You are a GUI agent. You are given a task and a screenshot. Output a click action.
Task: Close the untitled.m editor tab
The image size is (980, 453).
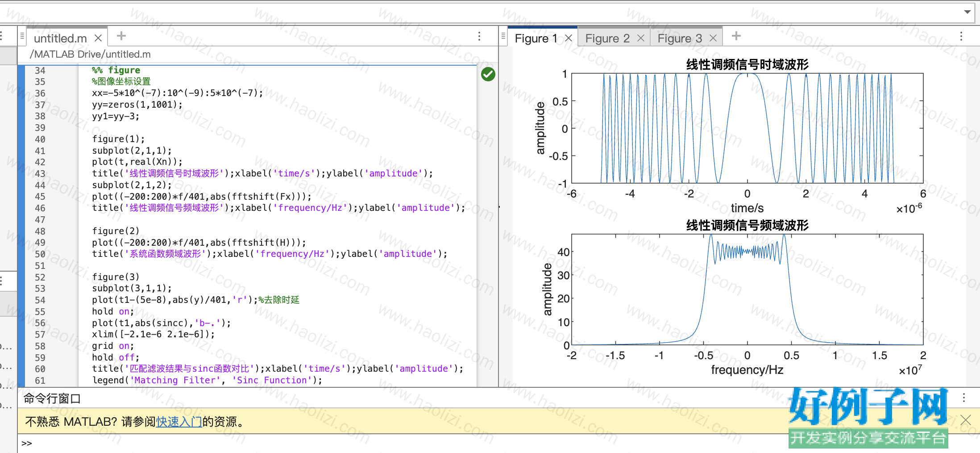98,38
